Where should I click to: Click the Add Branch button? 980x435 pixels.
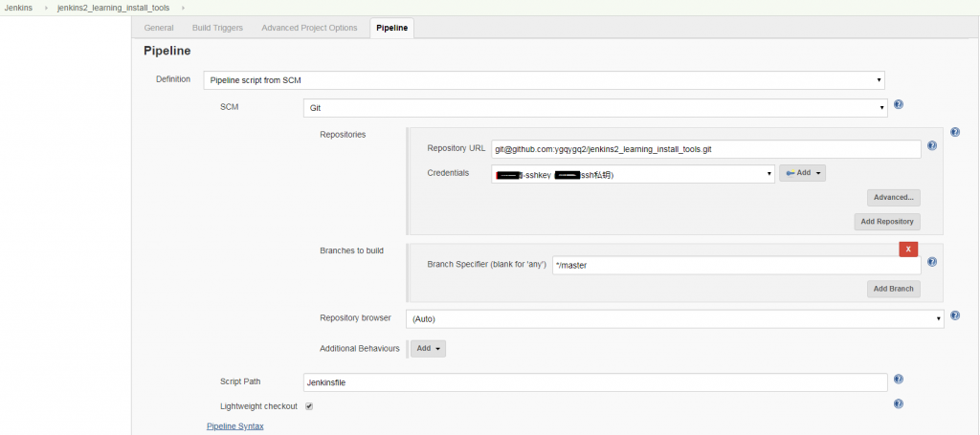893,289
